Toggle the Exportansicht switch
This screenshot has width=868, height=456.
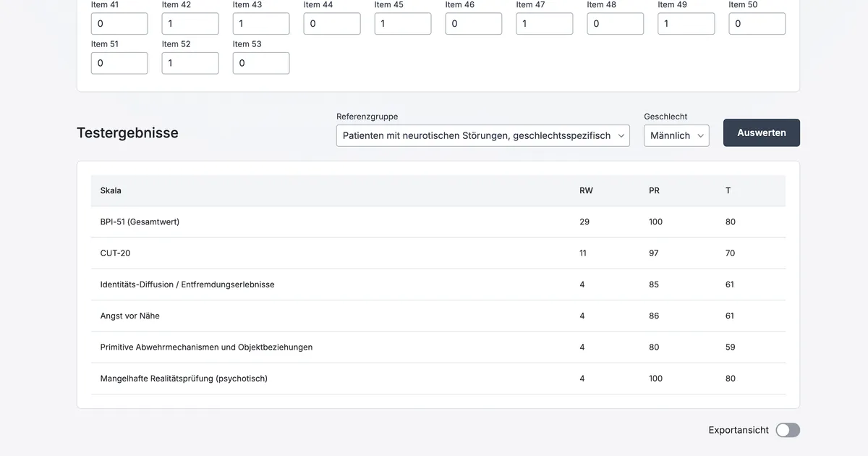(787, 430)
